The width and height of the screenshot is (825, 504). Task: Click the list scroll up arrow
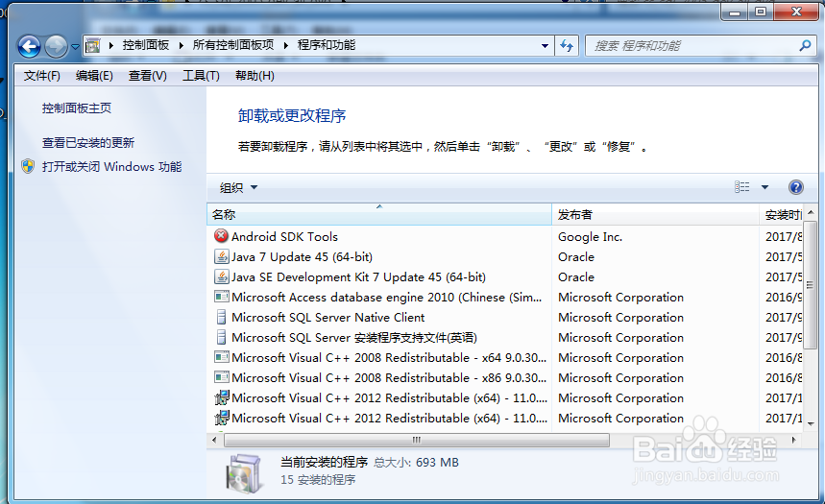pos(811,212)
